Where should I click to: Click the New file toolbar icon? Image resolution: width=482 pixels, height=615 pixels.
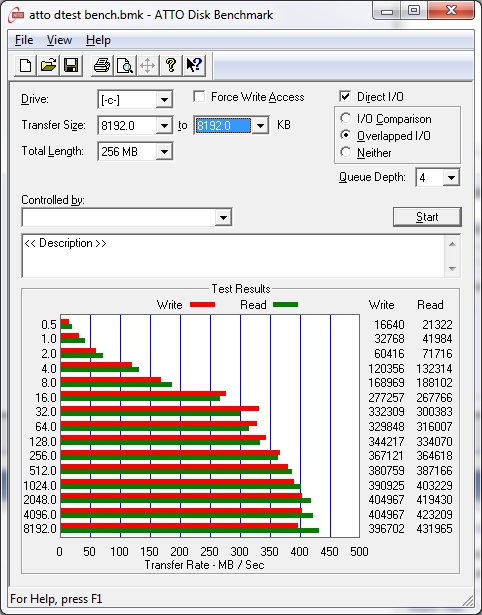pyautogui.click(x=25, y=65)
